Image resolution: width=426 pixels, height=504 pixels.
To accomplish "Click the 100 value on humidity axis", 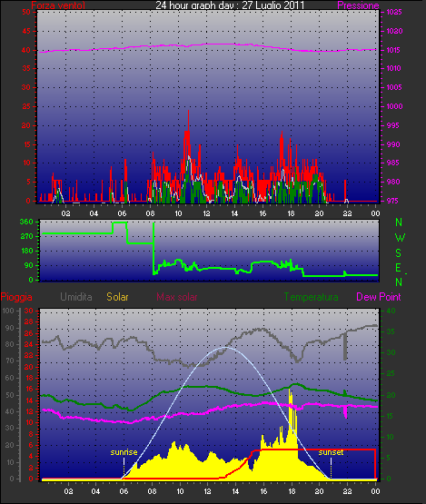I will pyautogui.click(x=8, y=311).
